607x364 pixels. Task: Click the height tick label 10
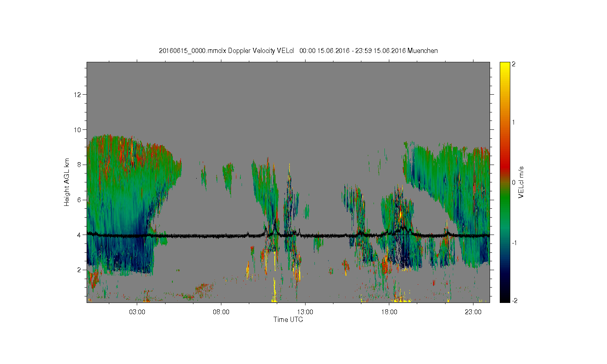pyautogui.click(x=78, y=130)
